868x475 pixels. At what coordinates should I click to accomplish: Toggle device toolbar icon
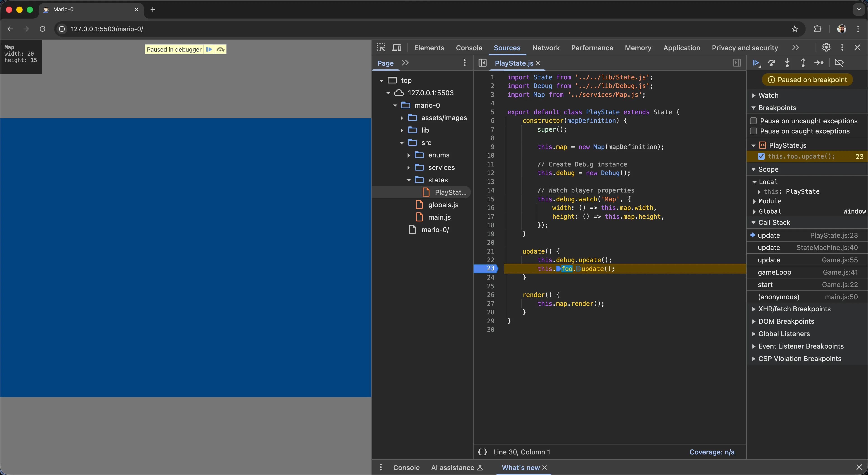pos(397,47)
